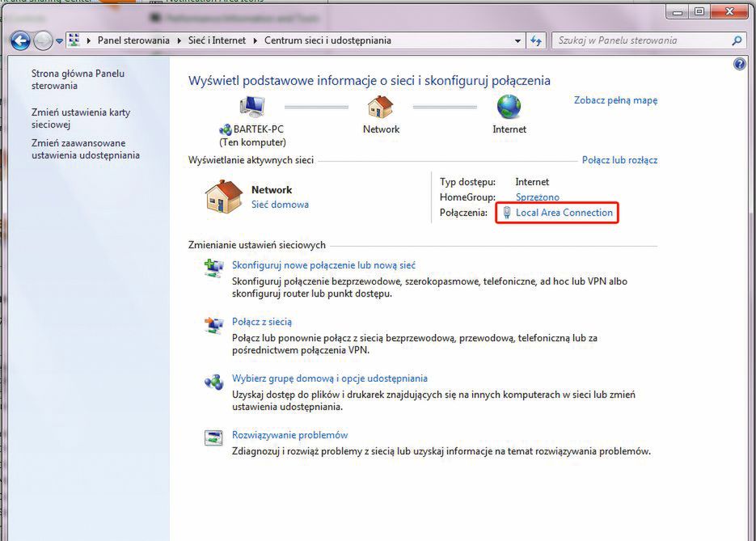The width and height of the screenshot is (756, 541).
Task: Minimize the Control Panel window
Action: pyautogui.click(x=678, y=12)
